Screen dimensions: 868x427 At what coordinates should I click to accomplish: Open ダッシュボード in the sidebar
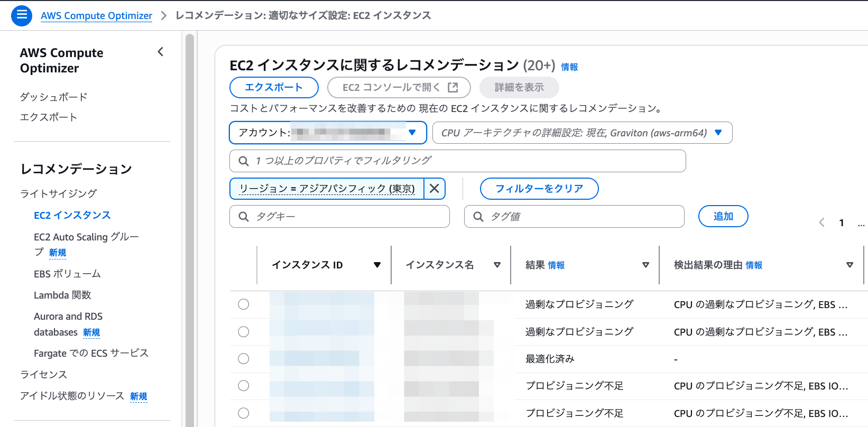point(53,97)
